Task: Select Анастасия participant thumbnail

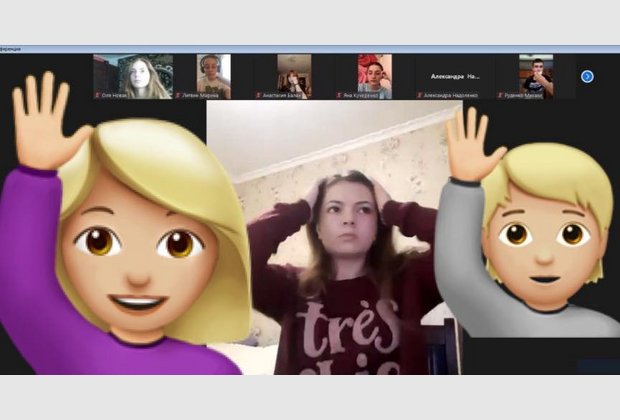Action: 294,76
